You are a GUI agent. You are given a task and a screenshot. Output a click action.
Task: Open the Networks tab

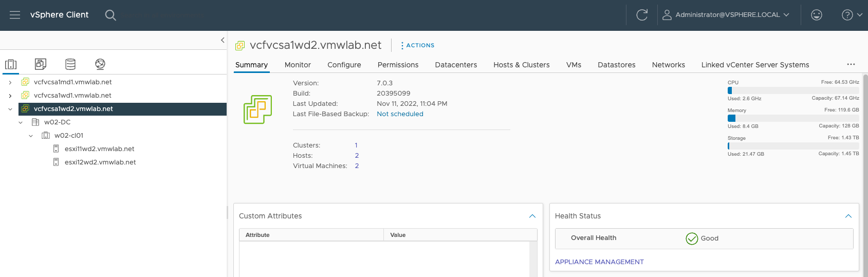669,65
